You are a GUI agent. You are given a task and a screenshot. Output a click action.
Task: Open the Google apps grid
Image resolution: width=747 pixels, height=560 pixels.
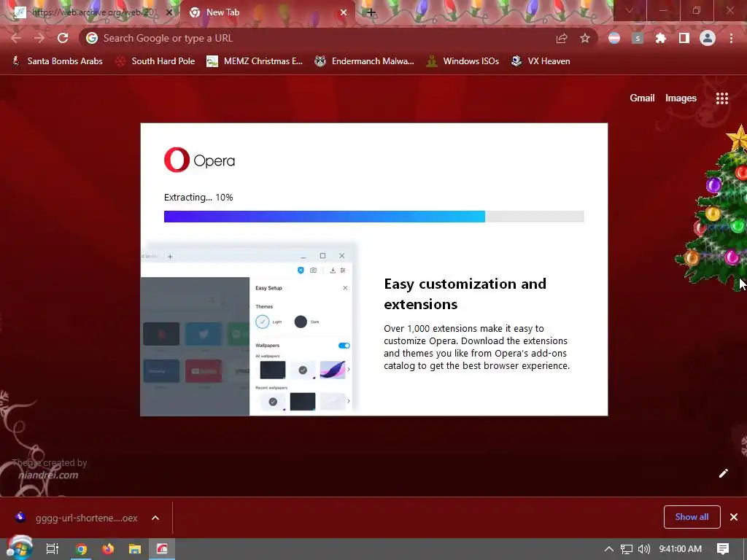pos(721,98)
